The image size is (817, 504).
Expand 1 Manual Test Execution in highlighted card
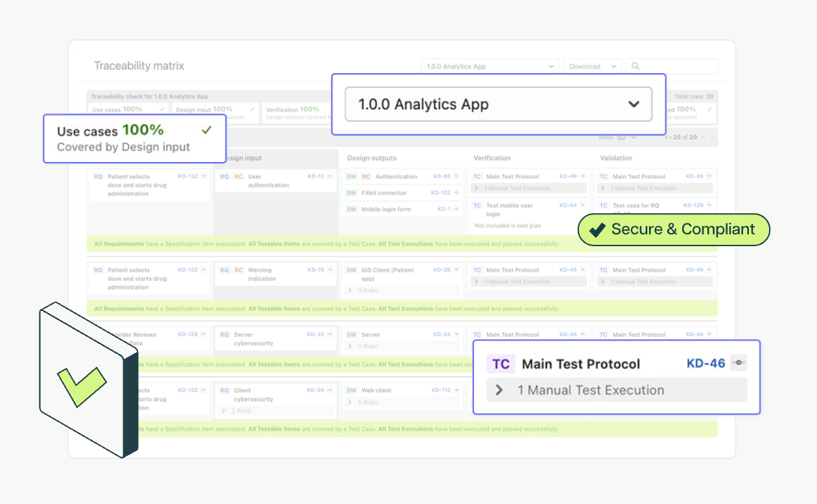[x=617, y=390]
